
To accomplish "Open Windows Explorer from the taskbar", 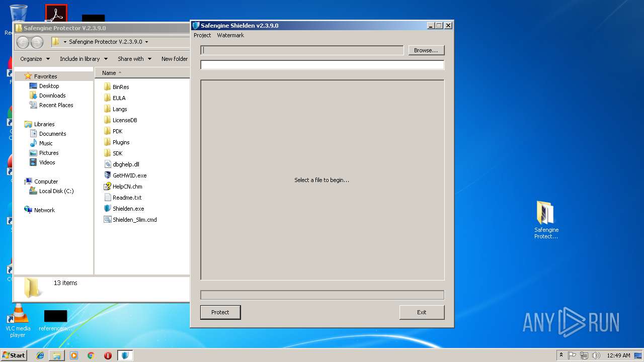I will pos(57,355).
